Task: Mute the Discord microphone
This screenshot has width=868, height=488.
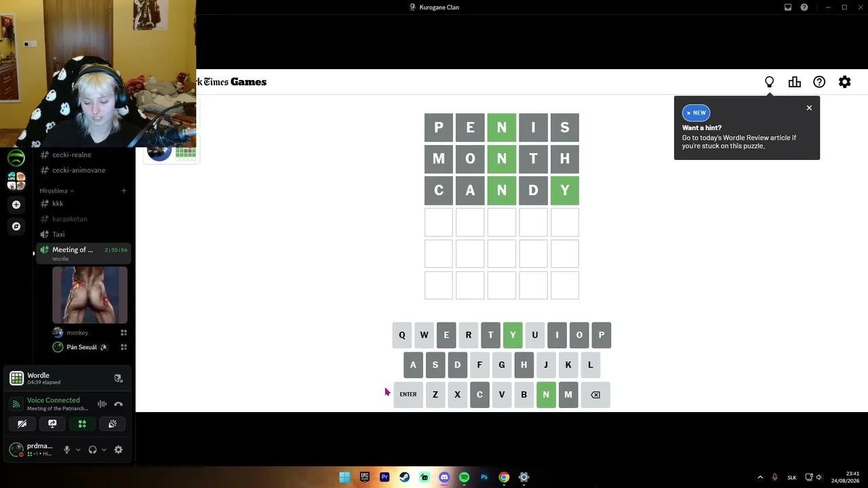Action: tap(66, 449)
